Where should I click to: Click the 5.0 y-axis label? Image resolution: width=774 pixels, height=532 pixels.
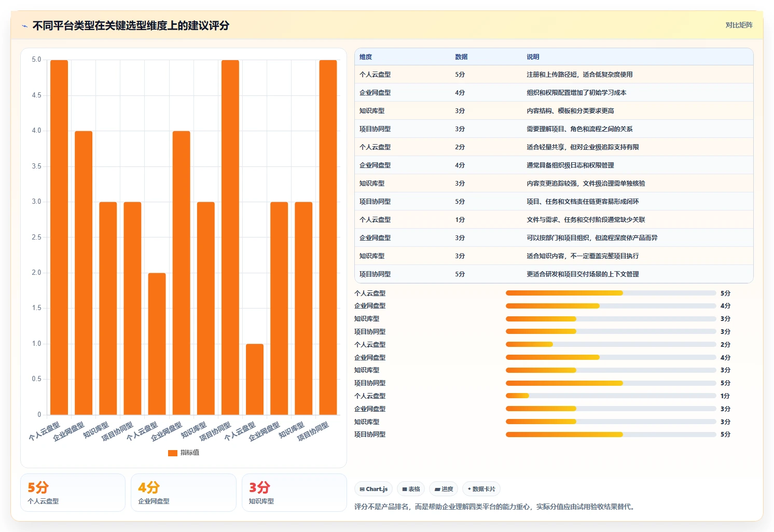36,60
